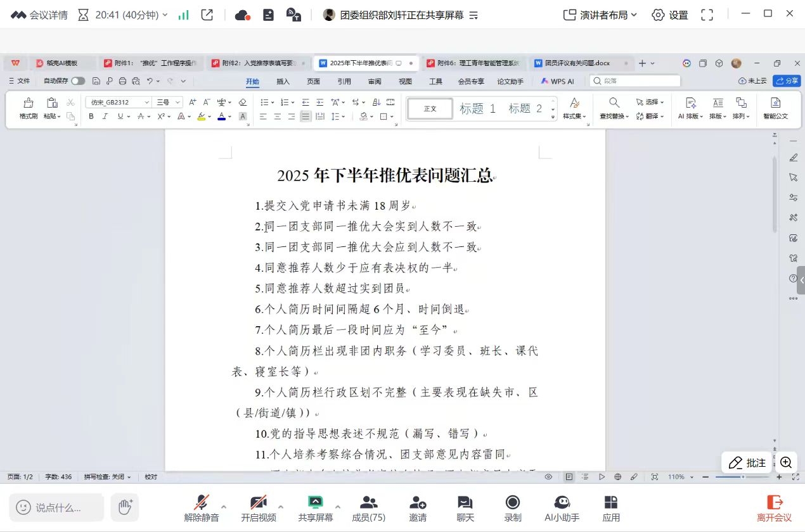Click the clear formatting eraser icon

[242, 102]
